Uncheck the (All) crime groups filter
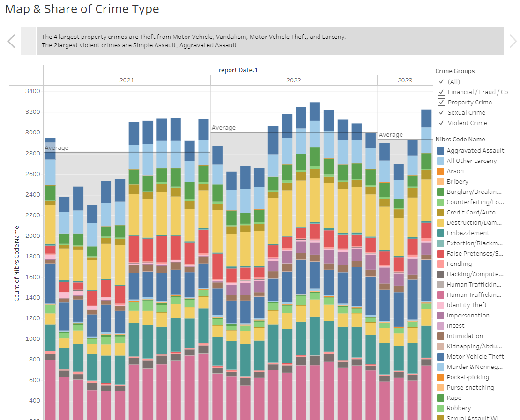 (441, 81)
